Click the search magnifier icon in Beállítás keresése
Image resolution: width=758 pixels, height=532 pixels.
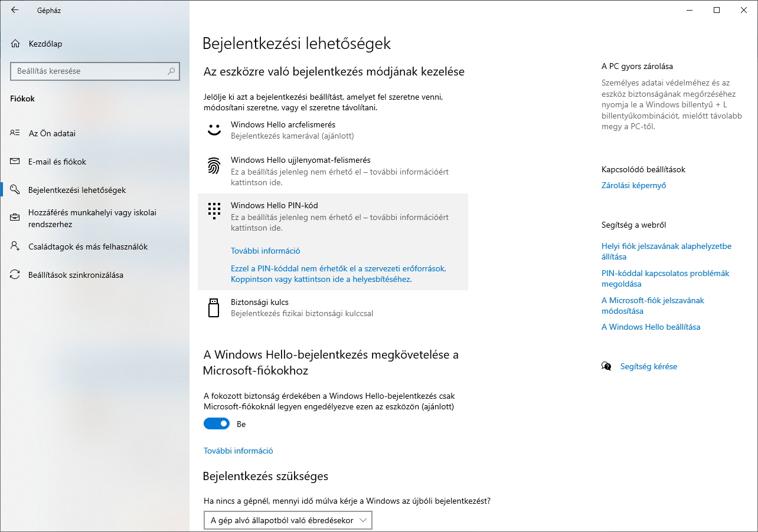pyautogui.click(x=171, y=71)
